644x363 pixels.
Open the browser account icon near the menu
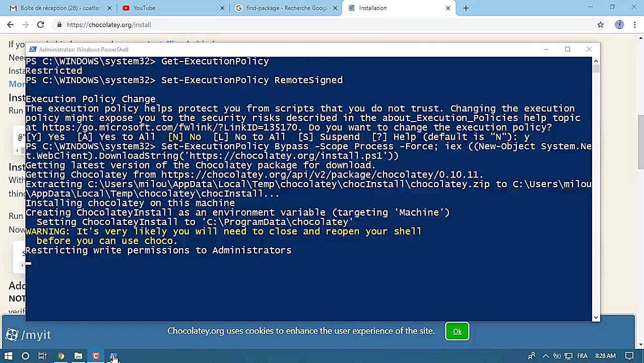[619, 24]
